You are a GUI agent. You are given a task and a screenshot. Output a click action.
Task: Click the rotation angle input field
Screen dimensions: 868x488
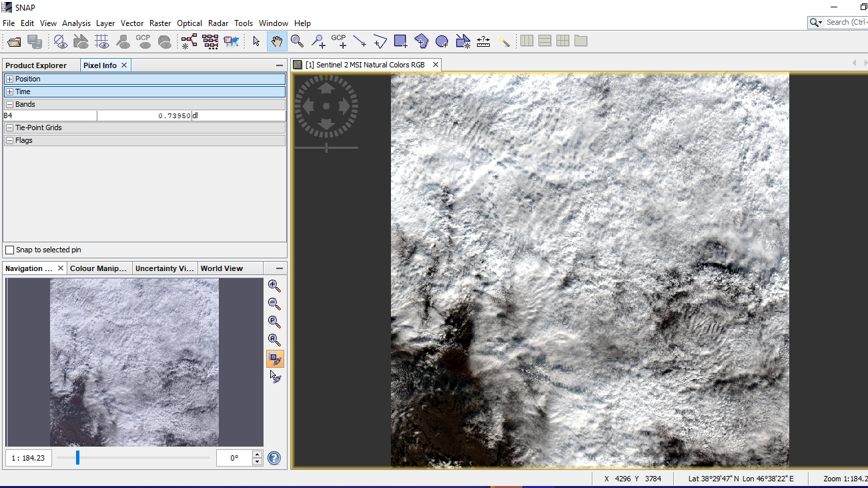point(234,458)
